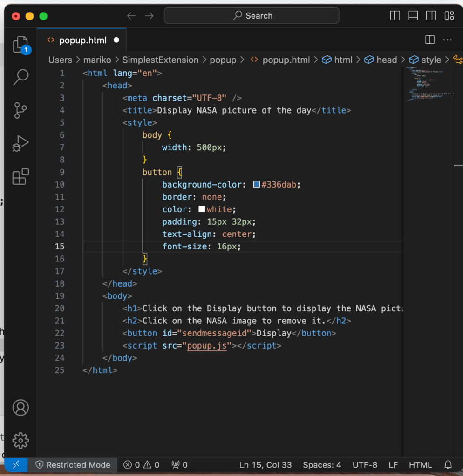The height and width of the screenshot is (476, 463).
Task: Open the editor More Actions ellipsis
Action: (448, 40)
